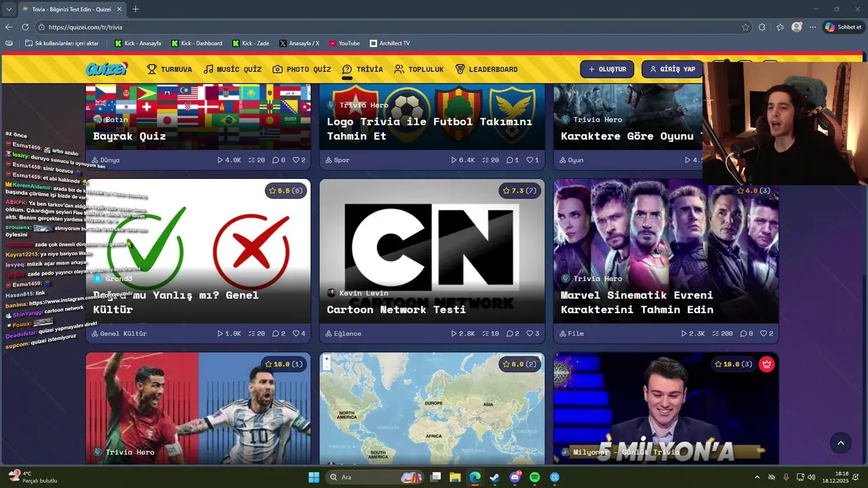The image size is (868, 488).
Task: Click the 4.0 star rating badge
Action: [753, 191]
